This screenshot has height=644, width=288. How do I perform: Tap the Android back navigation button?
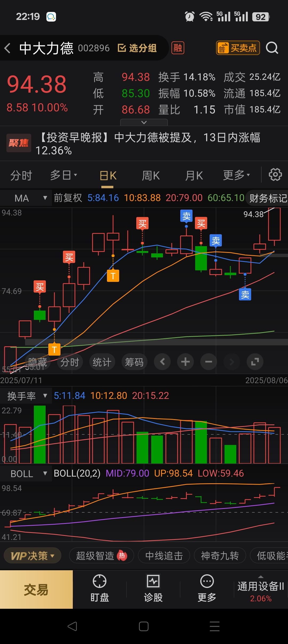click(x=72, y=626)
